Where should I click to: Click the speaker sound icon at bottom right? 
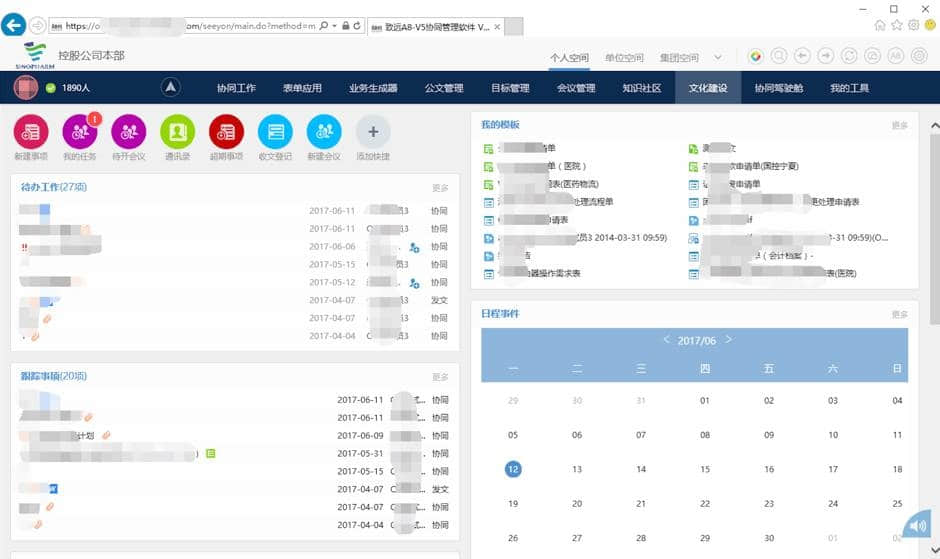tap(917, 527)
